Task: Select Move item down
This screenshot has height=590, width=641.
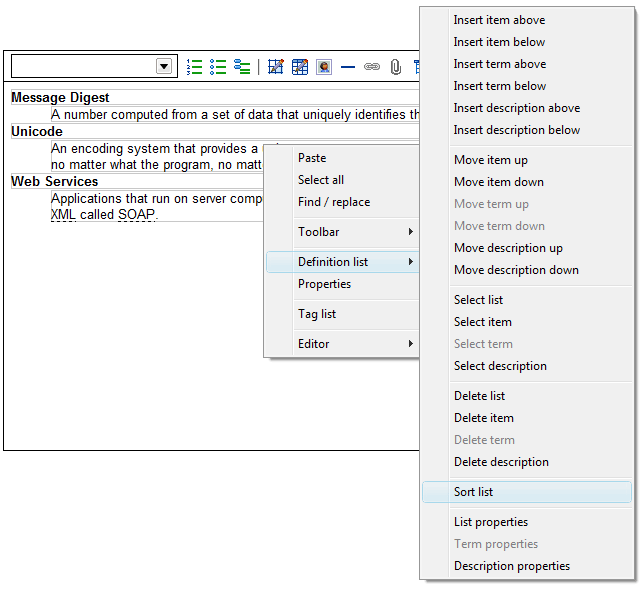Action: [x=498, y=182]
